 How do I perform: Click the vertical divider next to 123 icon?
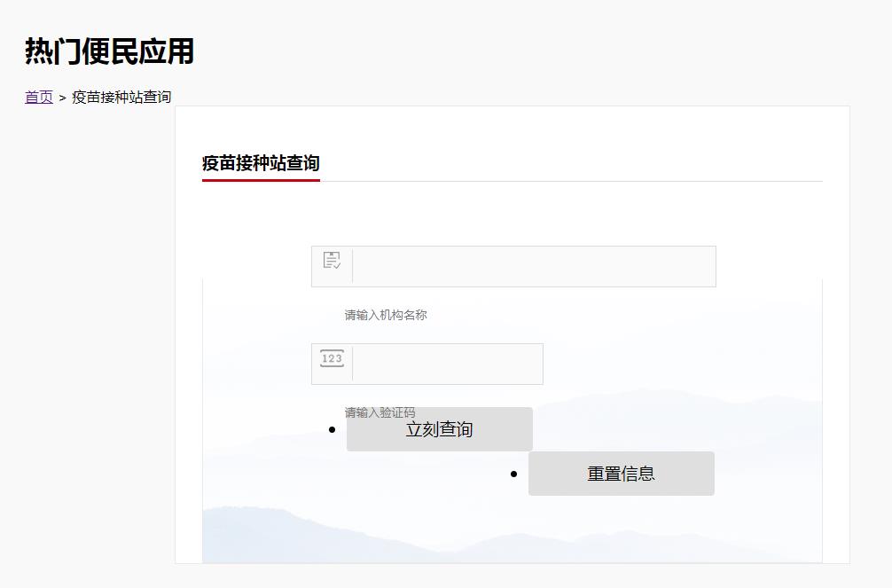click(x=352, y=364)
